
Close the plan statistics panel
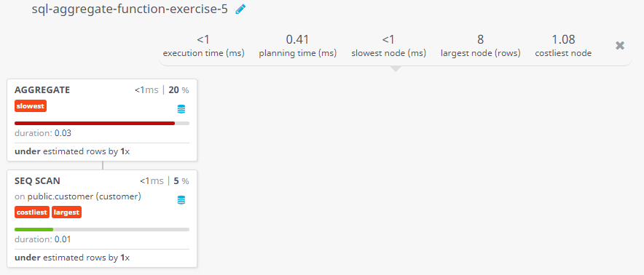click(620, 46)
